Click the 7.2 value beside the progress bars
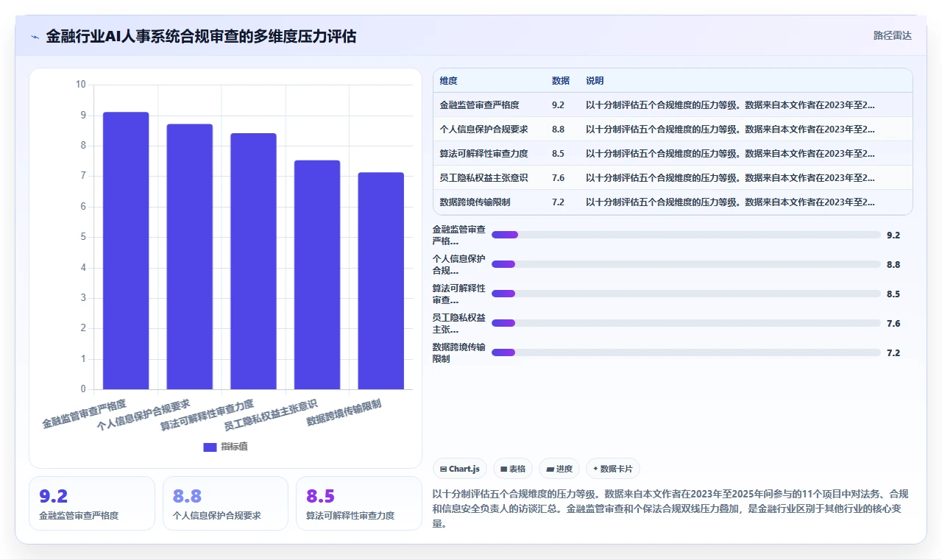The image size is (942, 560). 893,352
